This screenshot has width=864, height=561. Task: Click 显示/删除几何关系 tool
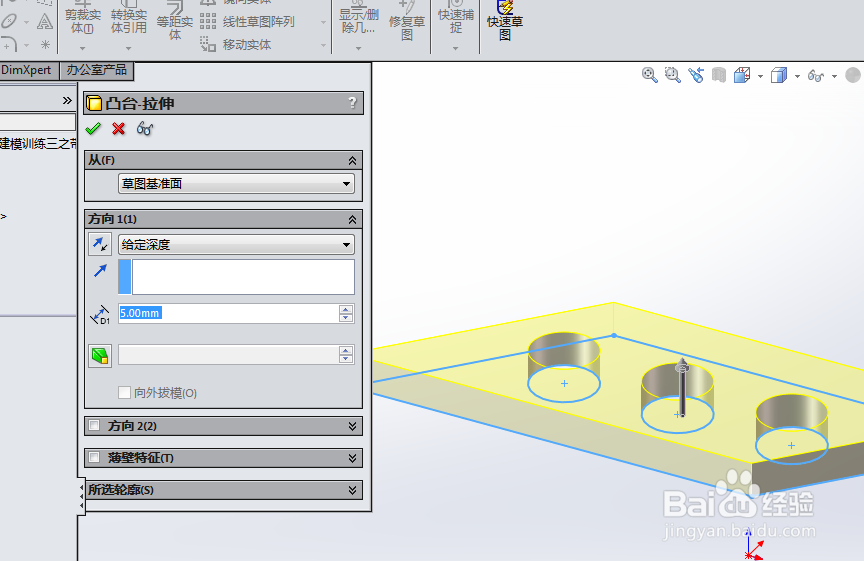tap(359, 17)
